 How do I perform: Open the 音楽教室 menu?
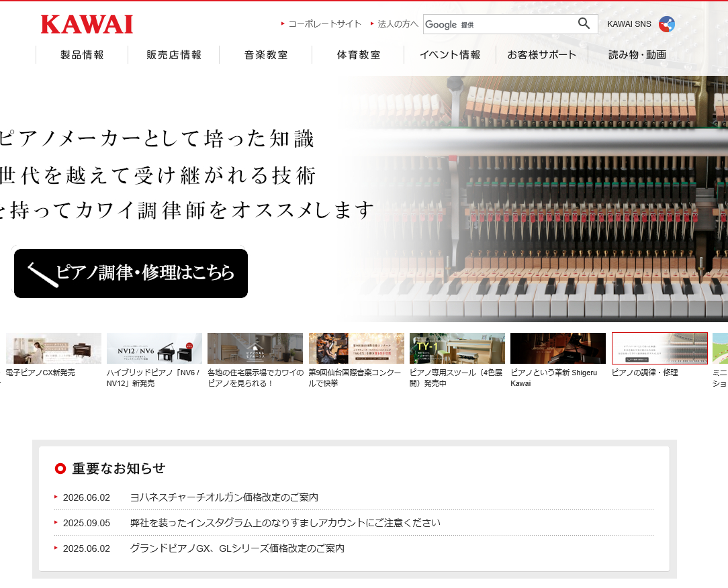pos(265,55)
